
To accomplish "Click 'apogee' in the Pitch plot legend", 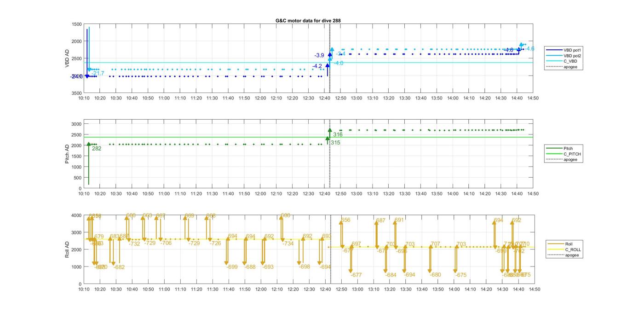I will click(x=570, y=159).
